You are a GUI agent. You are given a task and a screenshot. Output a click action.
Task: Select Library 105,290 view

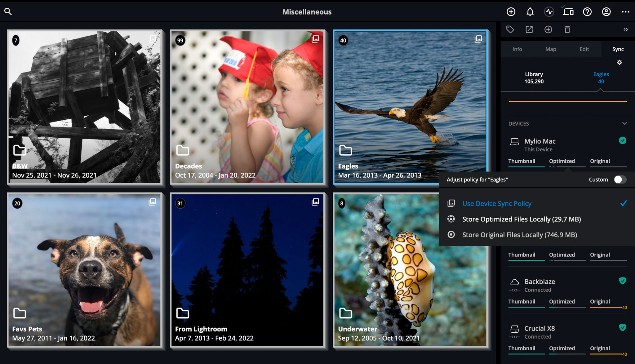point(534,78)
